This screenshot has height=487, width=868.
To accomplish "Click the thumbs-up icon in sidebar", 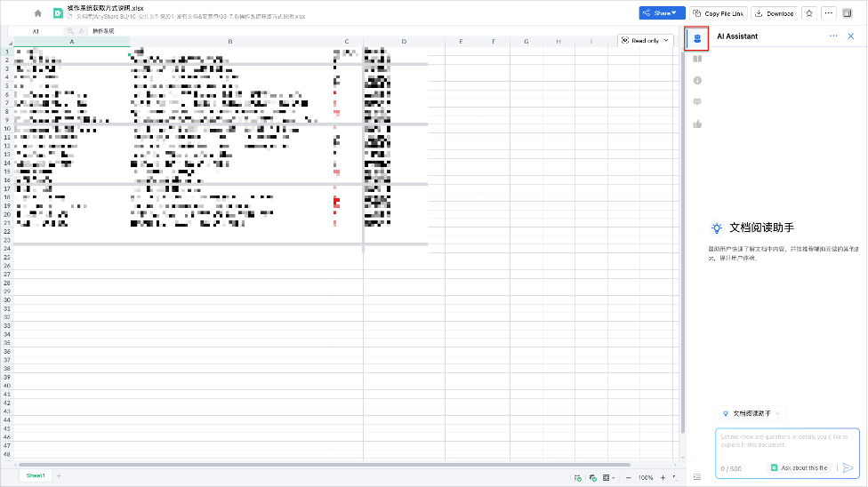I will (697, 124).
